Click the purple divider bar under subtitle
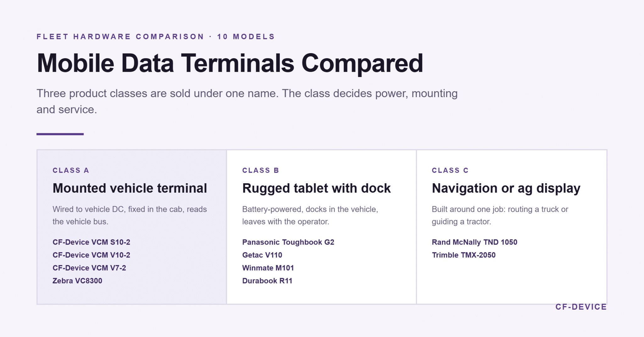This screenshot has width=644, height=337. (x=60, y=134)
